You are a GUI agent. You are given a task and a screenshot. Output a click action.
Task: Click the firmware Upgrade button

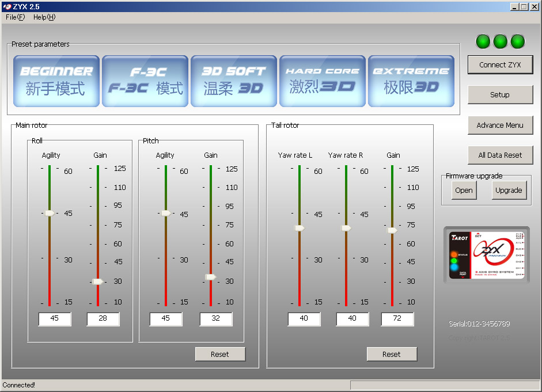(x=509, y=191)
